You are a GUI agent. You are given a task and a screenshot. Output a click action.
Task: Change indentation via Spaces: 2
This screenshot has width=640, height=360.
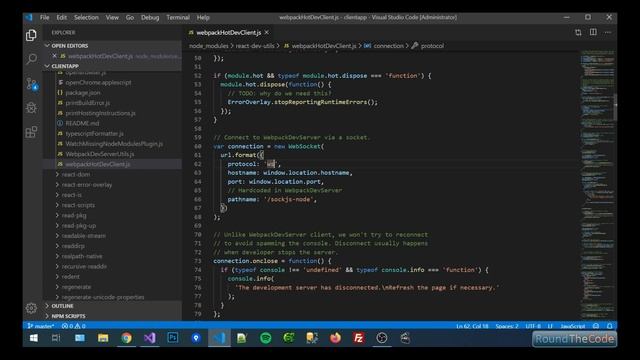507,326
